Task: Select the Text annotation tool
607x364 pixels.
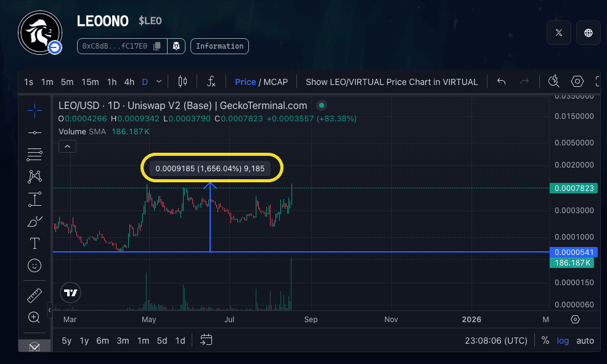Action: (35, 243)
